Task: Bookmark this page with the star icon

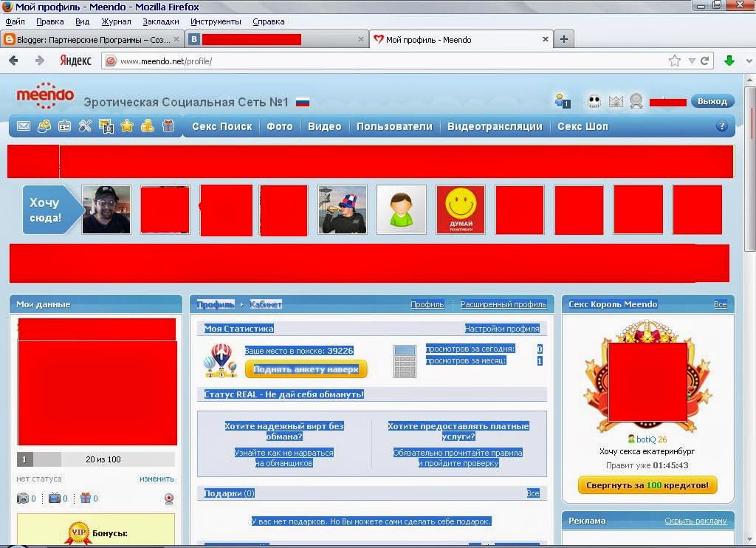Action: click(675, 61)
